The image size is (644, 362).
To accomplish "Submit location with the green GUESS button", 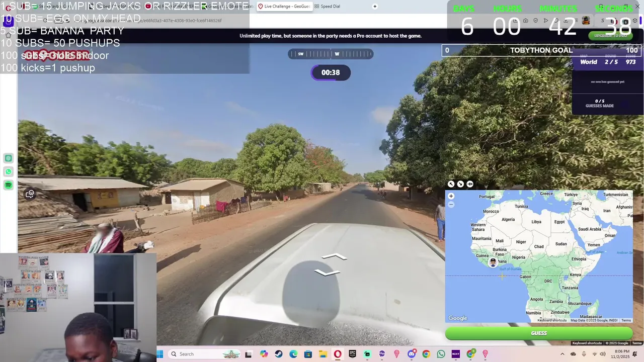I will [539, 333].
